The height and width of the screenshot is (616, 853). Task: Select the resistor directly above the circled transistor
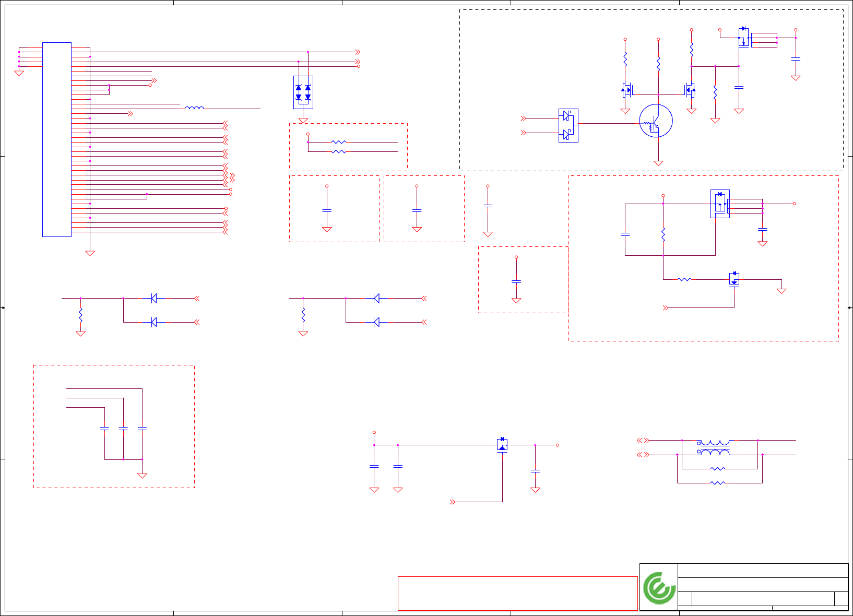tap(658, 64)
